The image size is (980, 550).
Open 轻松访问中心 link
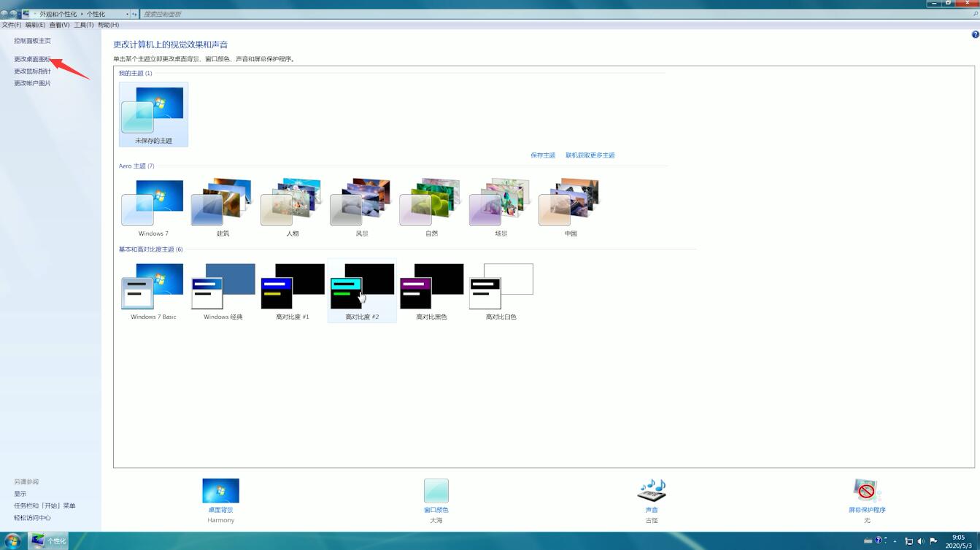(x=33, y=518)
